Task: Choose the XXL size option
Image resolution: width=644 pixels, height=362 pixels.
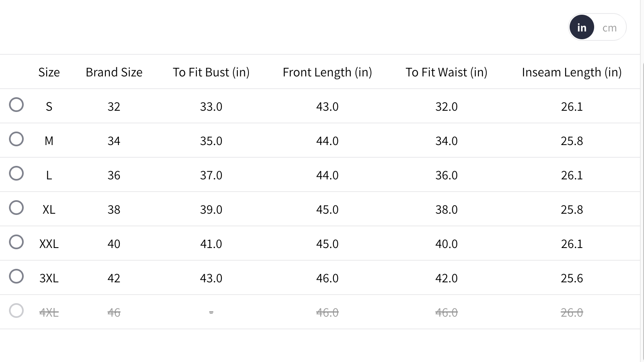Action: pyautogui.click(x=16, y=242)
